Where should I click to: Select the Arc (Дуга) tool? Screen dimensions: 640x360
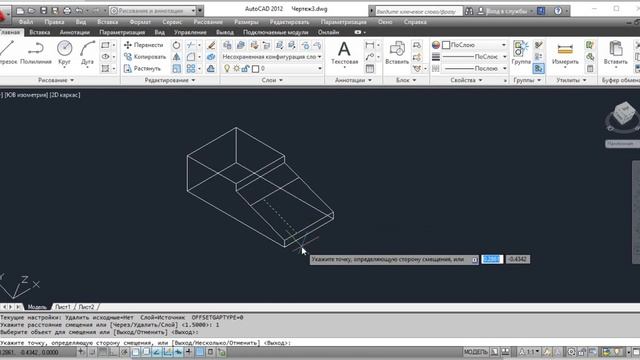tap(87, 53)
